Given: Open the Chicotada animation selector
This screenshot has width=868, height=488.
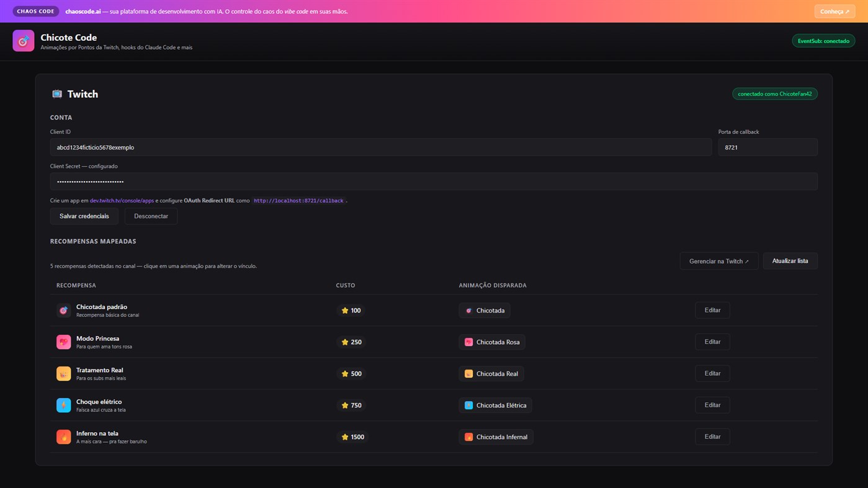Looking at the screenshot, I should [x=485, y=310].
